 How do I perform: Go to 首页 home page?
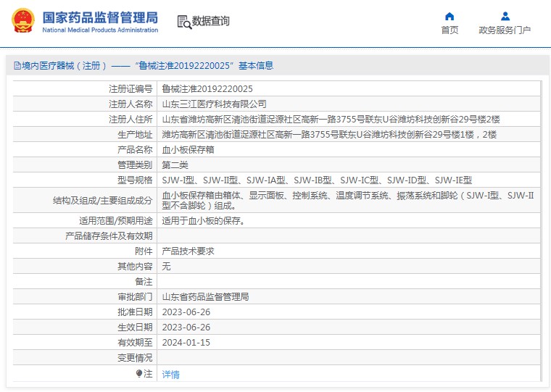(x=449, y=30)
